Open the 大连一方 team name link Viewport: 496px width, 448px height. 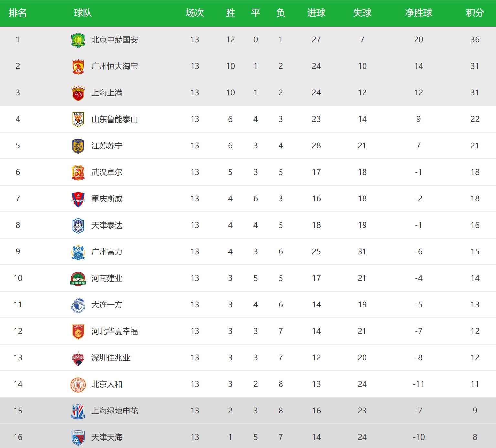coord(107,305)
